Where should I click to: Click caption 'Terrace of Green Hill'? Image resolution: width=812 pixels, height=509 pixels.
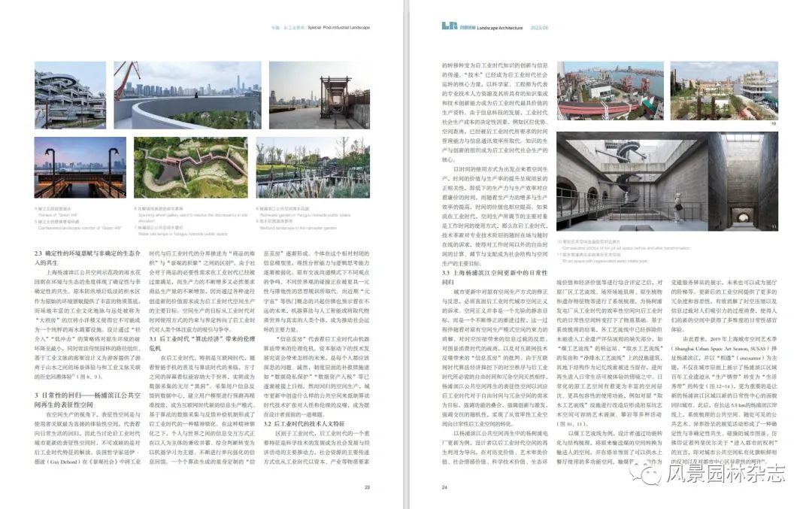[x=57, y=215]
